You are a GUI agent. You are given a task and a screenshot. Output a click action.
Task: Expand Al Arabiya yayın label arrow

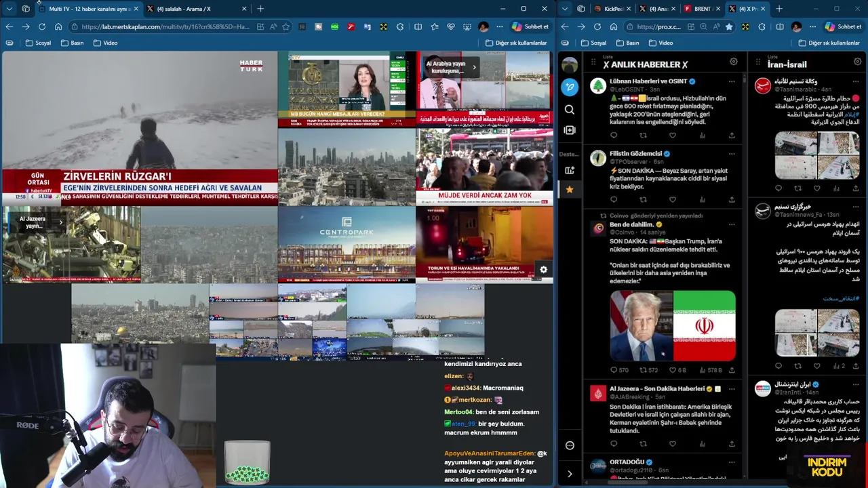[x=474, y=67]
